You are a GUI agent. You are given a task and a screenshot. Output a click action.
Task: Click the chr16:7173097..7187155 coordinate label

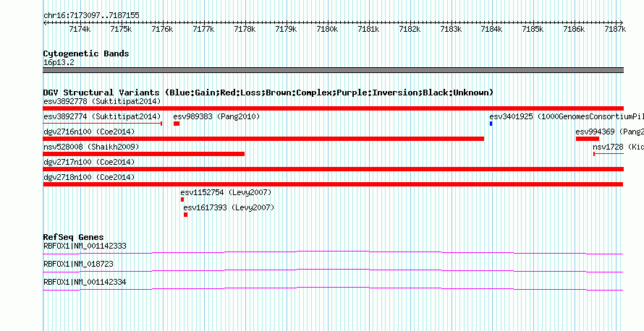[91, 16]
